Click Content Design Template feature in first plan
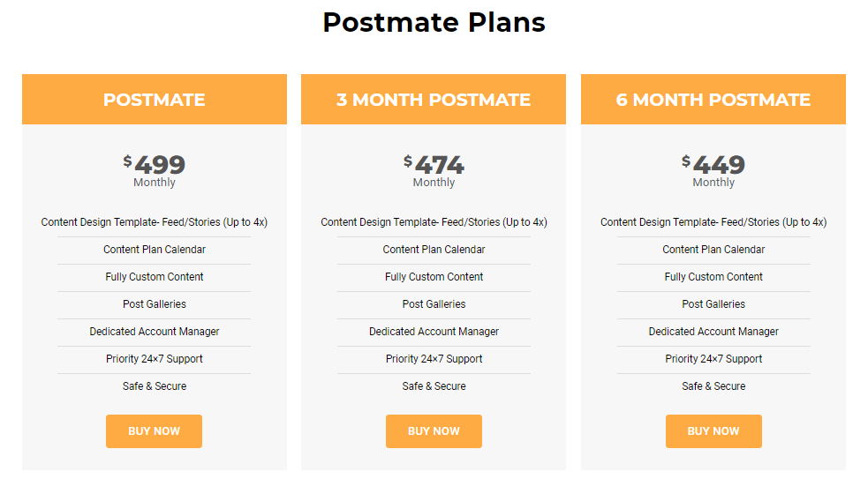 pos(155,222)
